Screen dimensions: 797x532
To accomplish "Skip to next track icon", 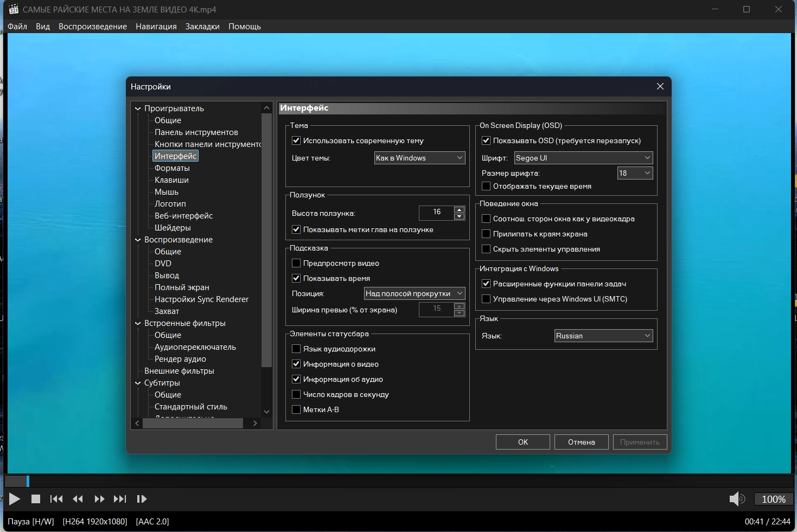I will coord(120,499).
